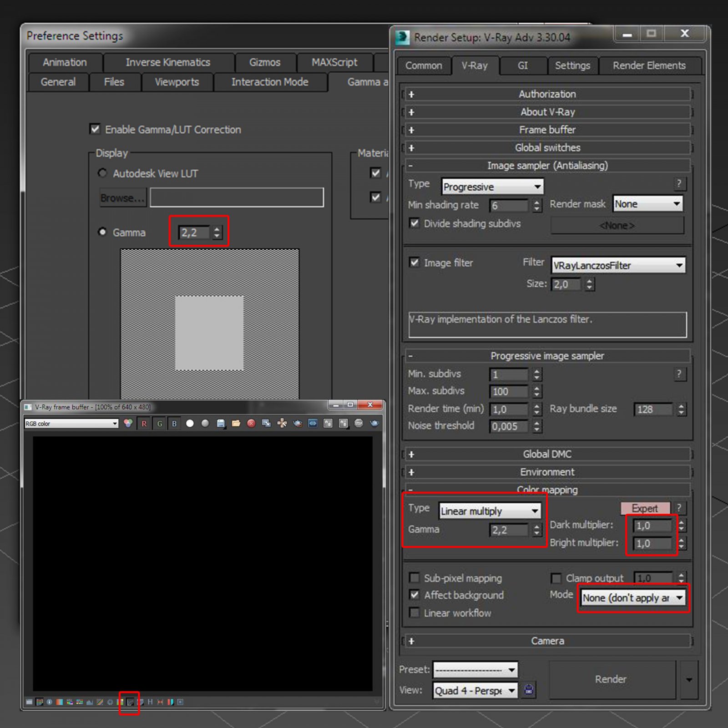Enable Gamma/LUT Correction checkbox
728x728 pixels.
(95, 130)
